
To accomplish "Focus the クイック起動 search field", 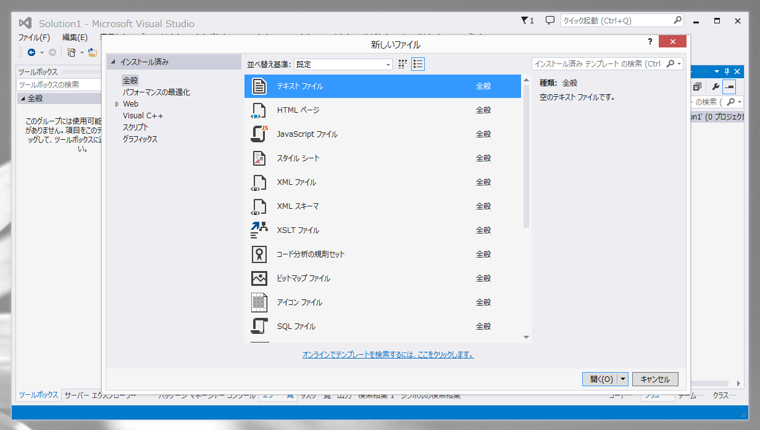I will pyautogui.click(x=616, y=20).
